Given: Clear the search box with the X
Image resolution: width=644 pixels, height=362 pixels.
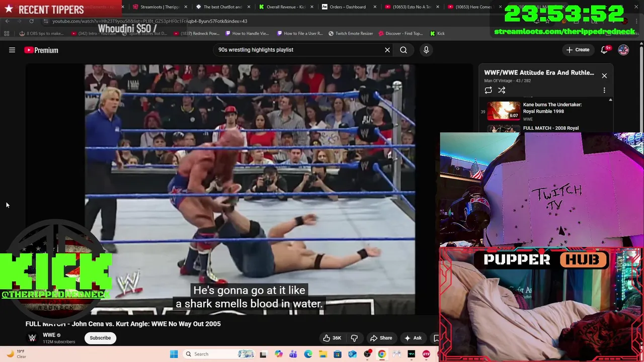Looking at the screenshot, I should coord(387,50).
